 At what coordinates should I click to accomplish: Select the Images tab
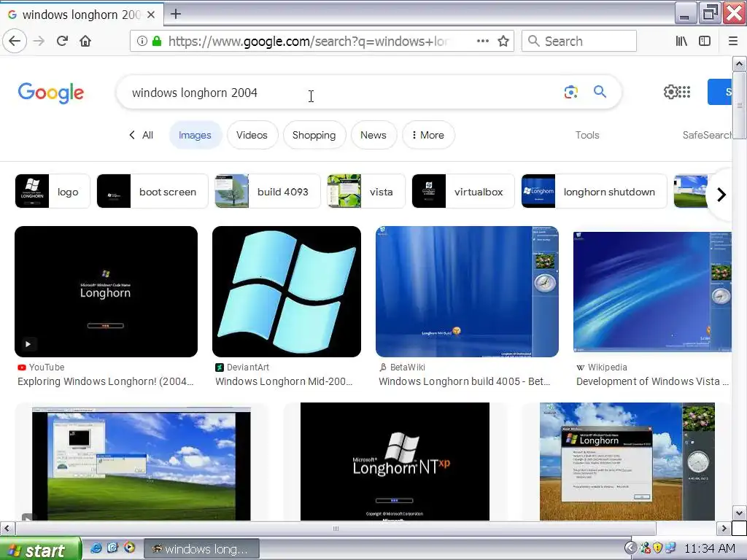point(195,135)
